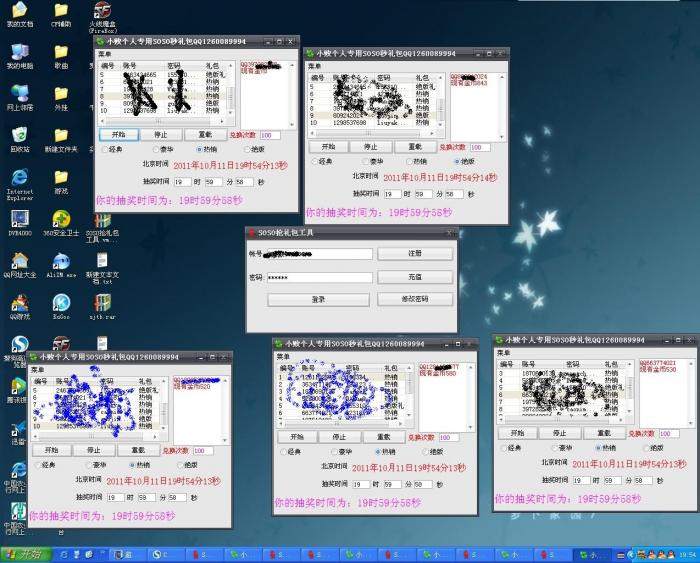
Task: Select 热销 radio in the upper-right SOSO window
Action: pyautogui.click(x=410, y=161)
